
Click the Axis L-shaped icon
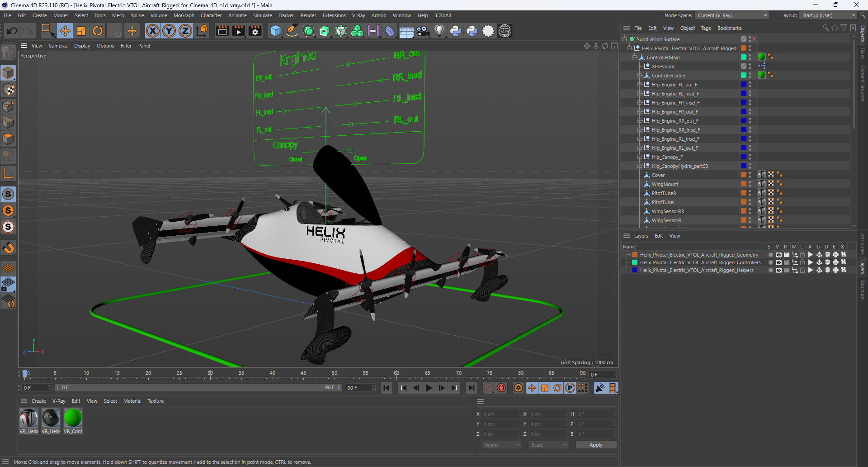[8, 173]
